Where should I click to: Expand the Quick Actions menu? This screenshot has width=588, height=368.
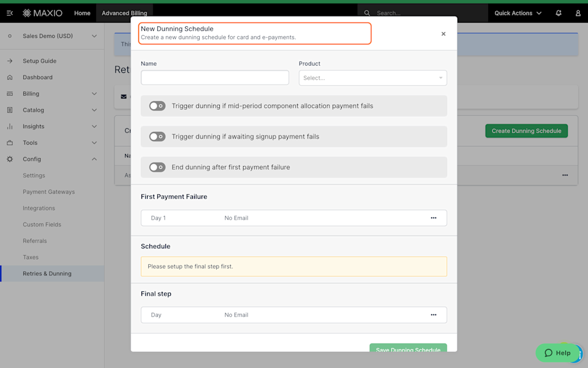coord(518,13)
